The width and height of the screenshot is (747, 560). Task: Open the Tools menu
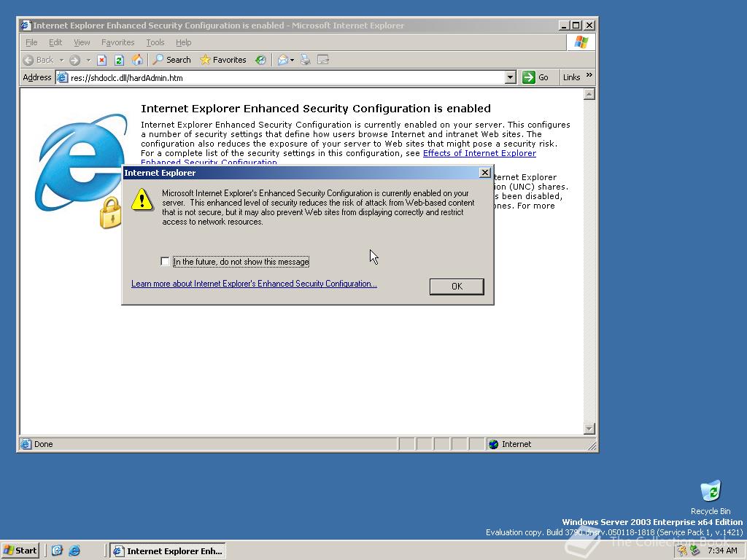point(155,42)
